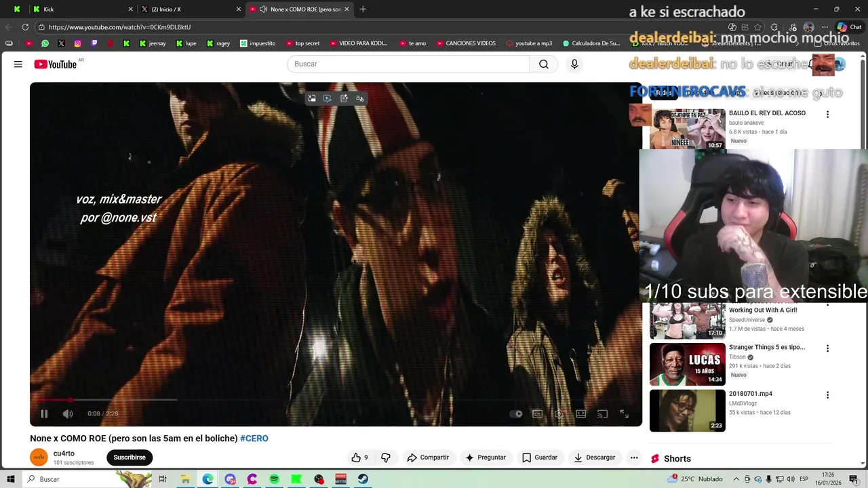Like the video with thumbs up
Screen dimensions: 868x488
[x=359, y=457]
